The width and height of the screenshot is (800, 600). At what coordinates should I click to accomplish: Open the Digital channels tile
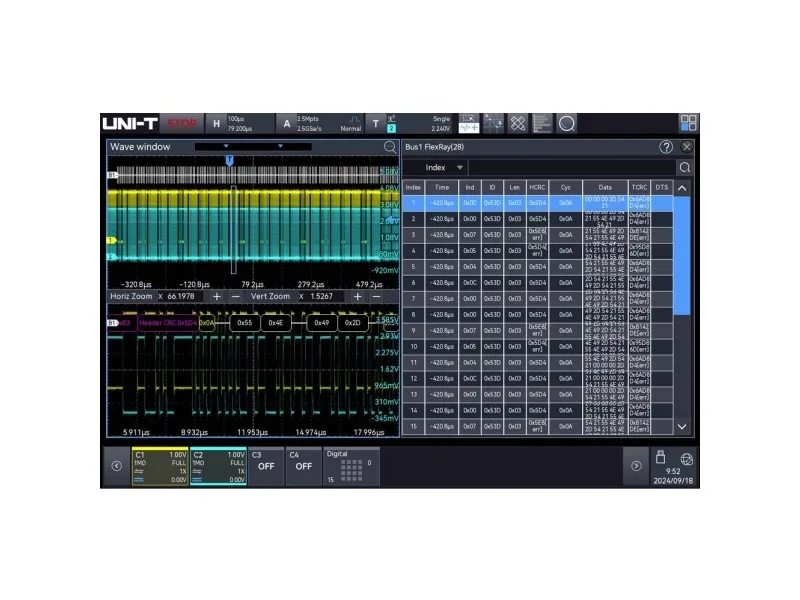click(x=352, y=466)
